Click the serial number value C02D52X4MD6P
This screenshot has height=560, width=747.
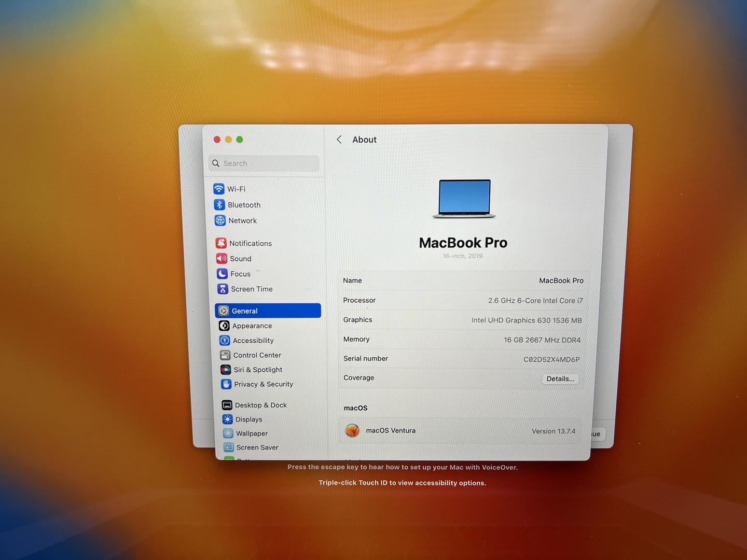point(551,359)
